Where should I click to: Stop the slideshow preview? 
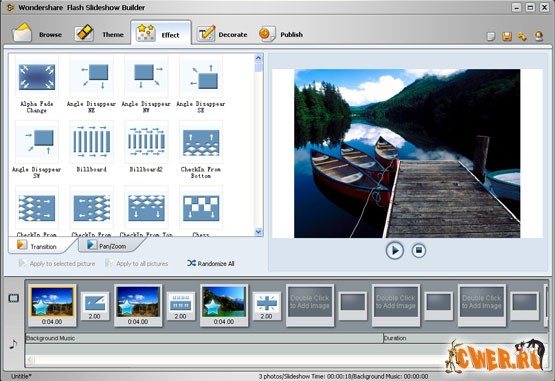[x=419, y=251]
